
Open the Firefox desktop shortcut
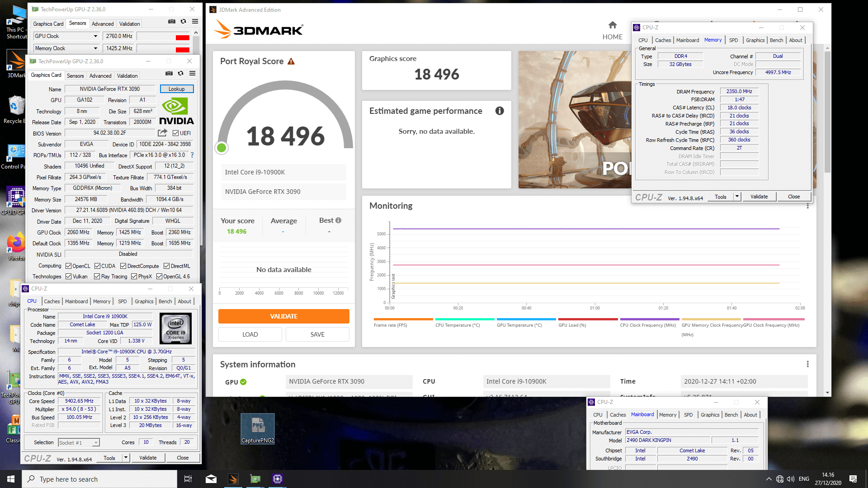pyautogui.click(x=16, y=246)
